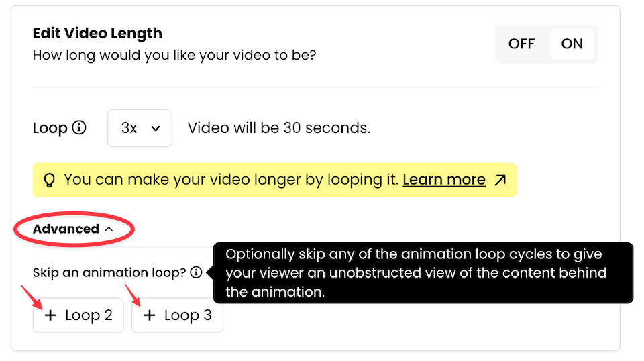The height and width of the screenshot is (361, 644).
Task: Collapse the Advanced section
Action: pos(73,229)
